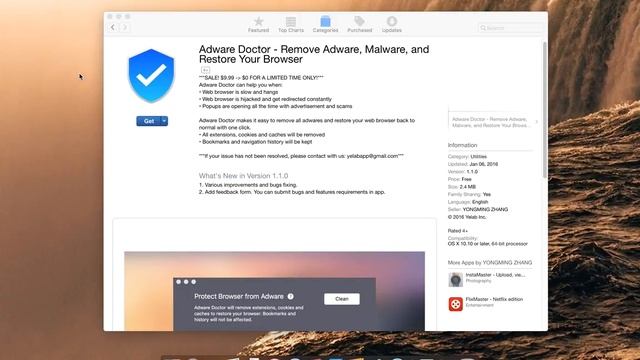The width and height of the screenshot is (640, 360).
Task: Click the Get button for Adware Doctor
Action: pos(149,121)
